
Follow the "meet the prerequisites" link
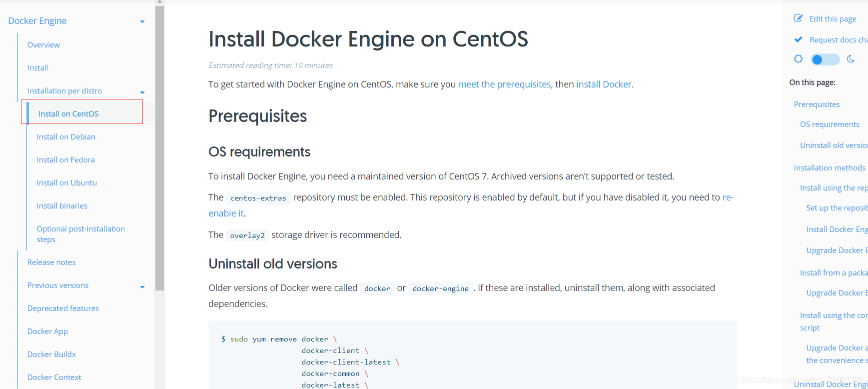[x=504, y=84]
